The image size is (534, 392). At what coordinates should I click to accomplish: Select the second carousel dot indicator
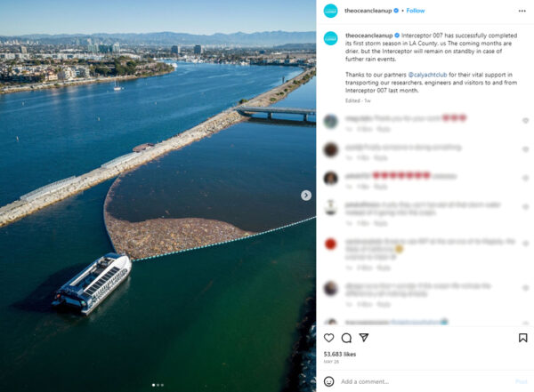click(158, 385)
